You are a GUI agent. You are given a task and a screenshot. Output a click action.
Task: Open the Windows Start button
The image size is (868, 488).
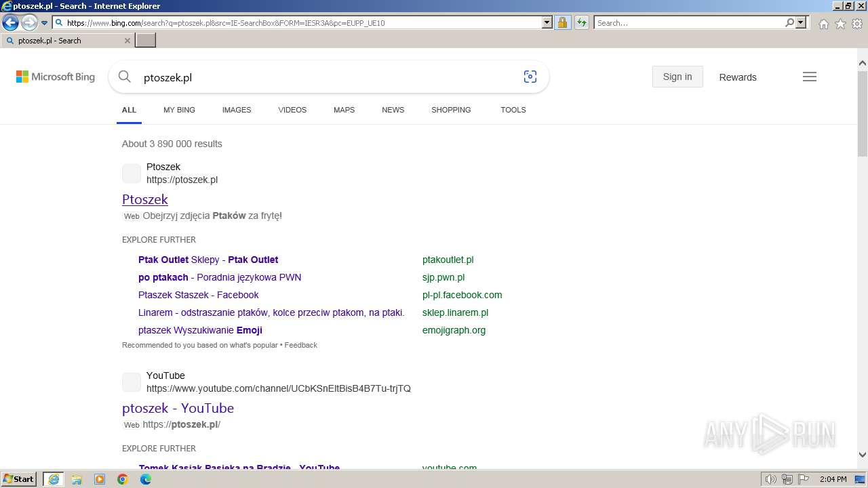point(19,479)
